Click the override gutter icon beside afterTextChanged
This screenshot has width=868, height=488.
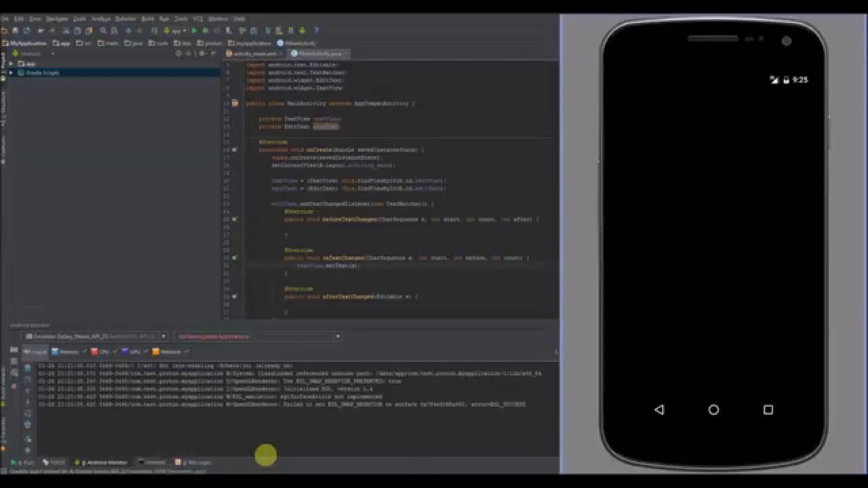point(235,296)
